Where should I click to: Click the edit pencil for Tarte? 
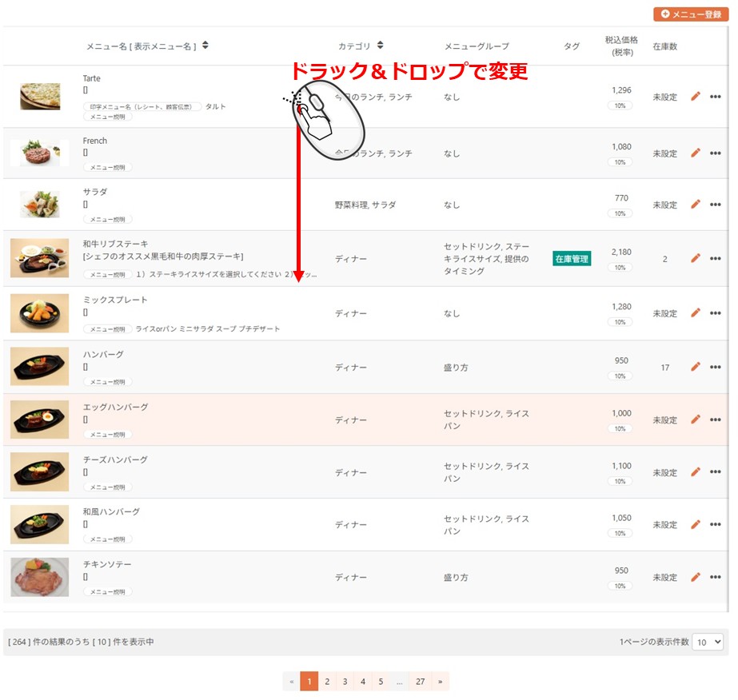click(x=695, y=97)
